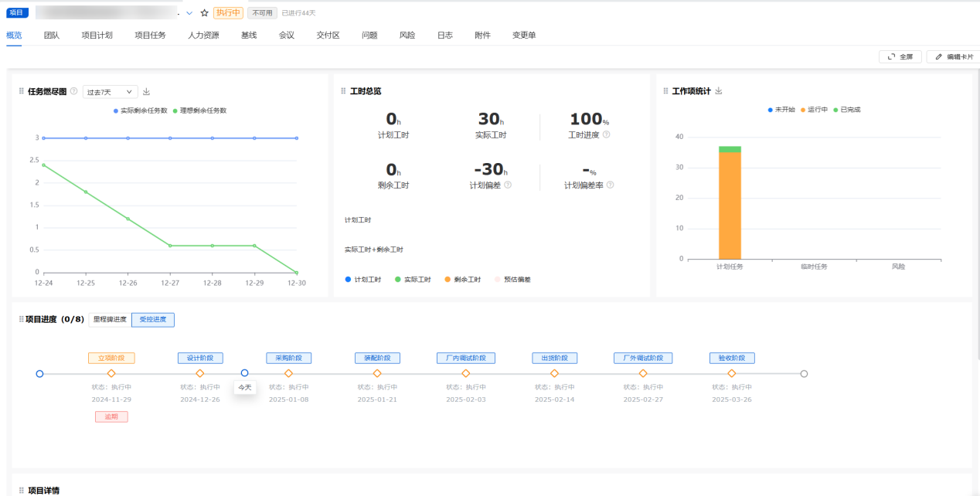Click the 不可用 status tag
The width and height of the screenshot is (980, 496).
262,13
